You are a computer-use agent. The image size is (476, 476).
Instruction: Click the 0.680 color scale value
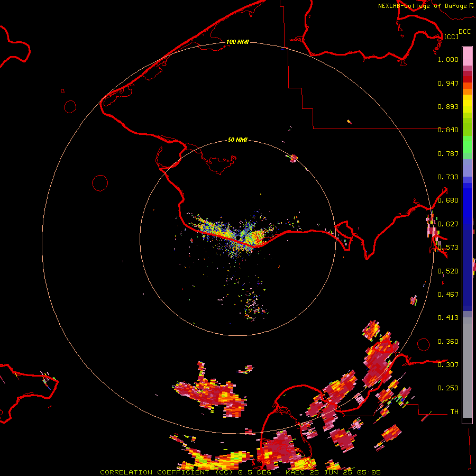[x=448, y=200]
